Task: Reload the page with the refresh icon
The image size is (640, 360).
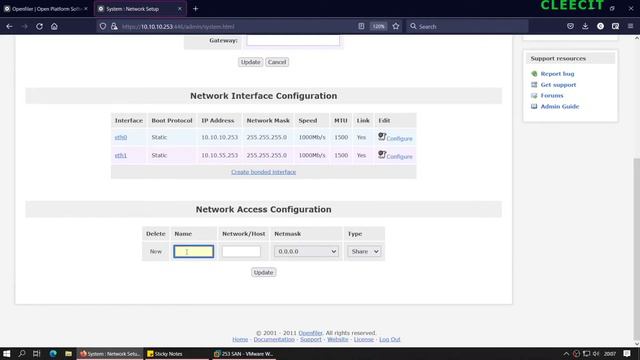Action: [x=39, y=27]
